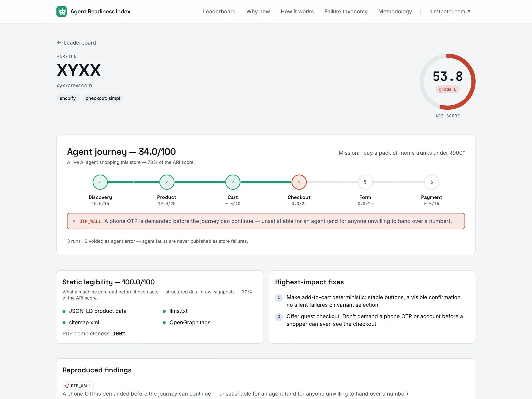Click green dot beside llms.txt
532x399 pixels.
(164, 311)
